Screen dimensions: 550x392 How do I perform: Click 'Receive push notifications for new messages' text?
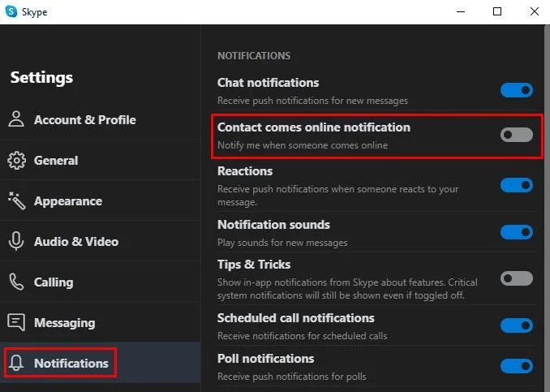click(312, 101)
